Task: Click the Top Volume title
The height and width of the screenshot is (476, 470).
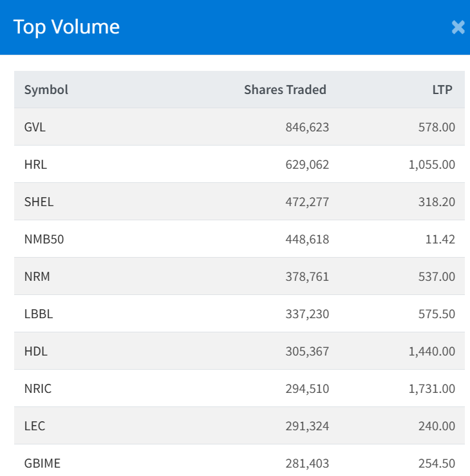Action: (66, 27)
